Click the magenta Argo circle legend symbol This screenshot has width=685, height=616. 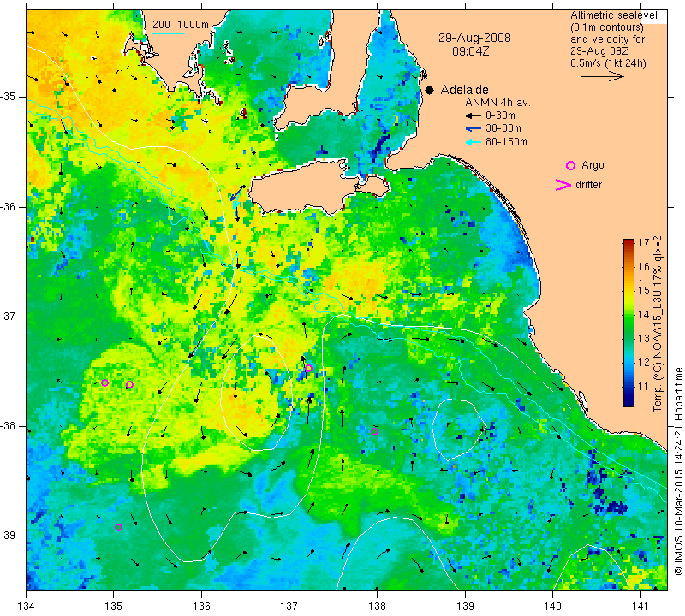point(570,165)
